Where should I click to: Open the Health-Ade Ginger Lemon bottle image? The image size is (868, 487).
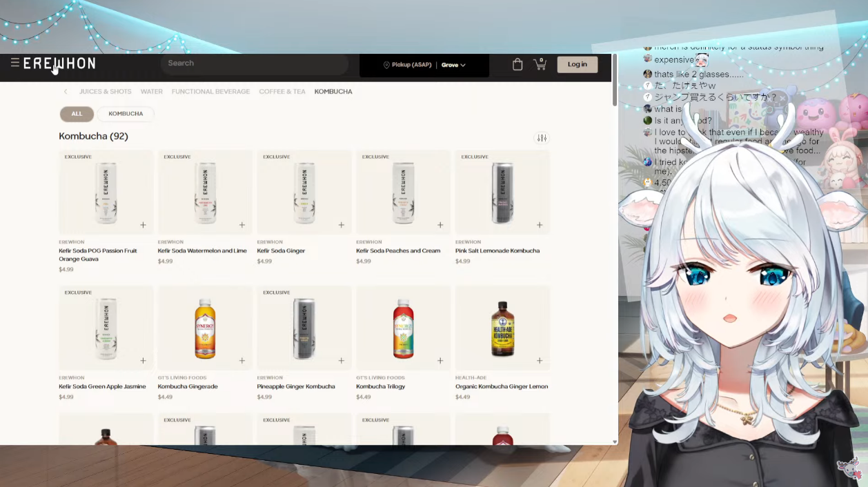pos(502,328)
